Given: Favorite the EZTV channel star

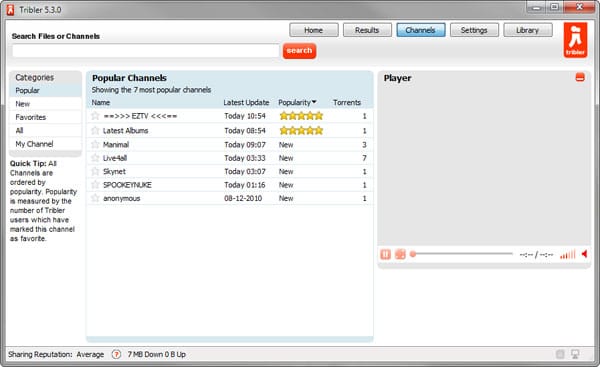Looking at the screenshot, I should 95,116.
